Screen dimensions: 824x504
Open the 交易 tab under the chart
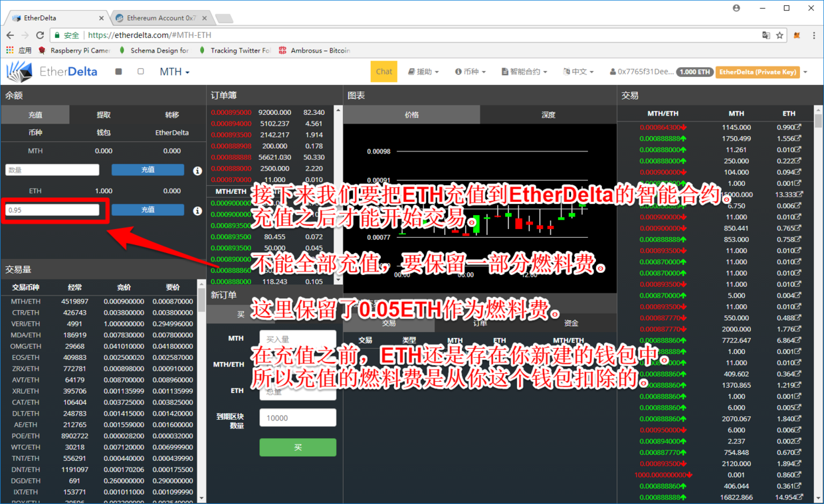389,323
